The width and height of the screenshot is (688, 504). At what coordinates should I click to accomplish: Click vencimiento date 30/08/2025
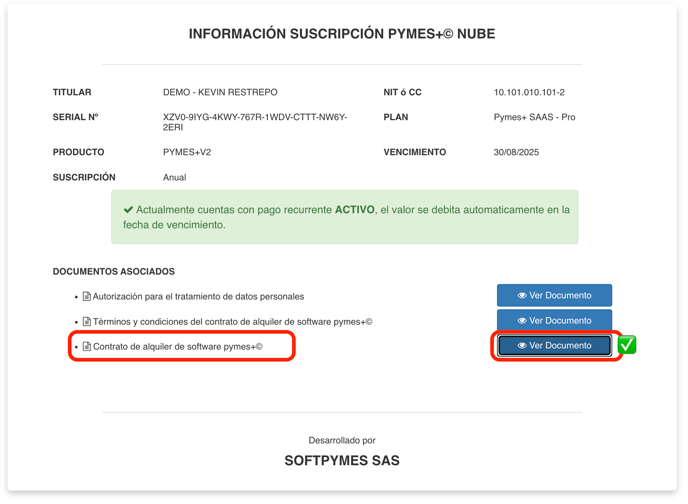click(516, 152)
